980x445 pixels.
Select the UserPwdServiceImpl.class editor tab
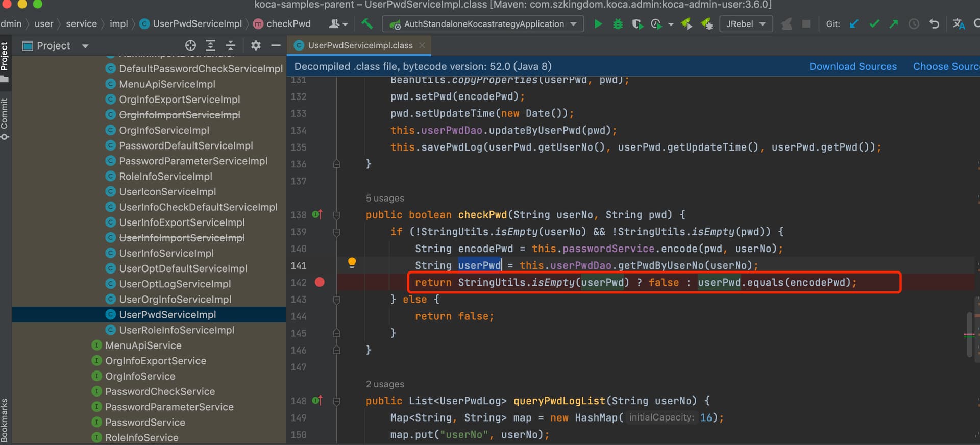click(x=360, y=45)
